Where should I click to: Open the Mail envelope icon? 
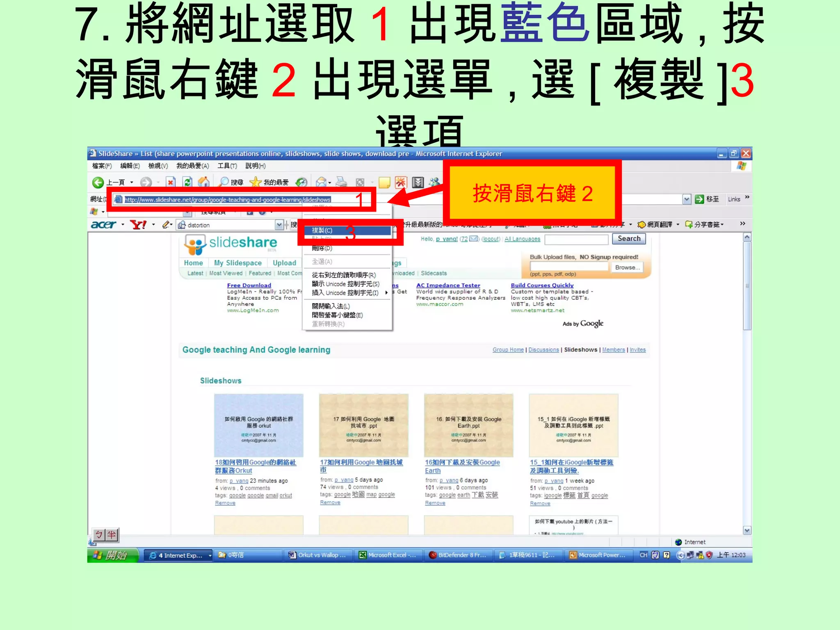click(322, 182)
